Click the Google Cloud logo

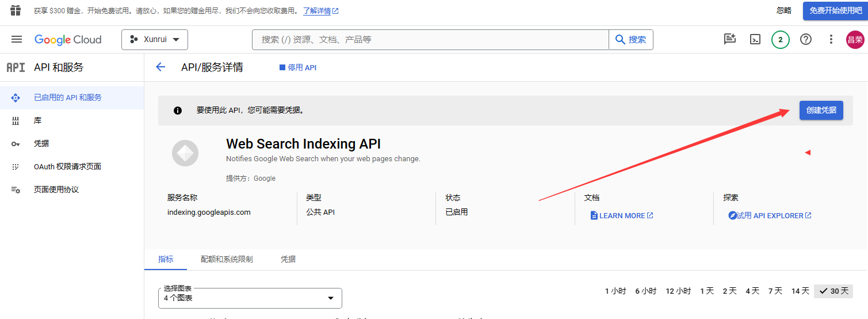click(68, 39)
